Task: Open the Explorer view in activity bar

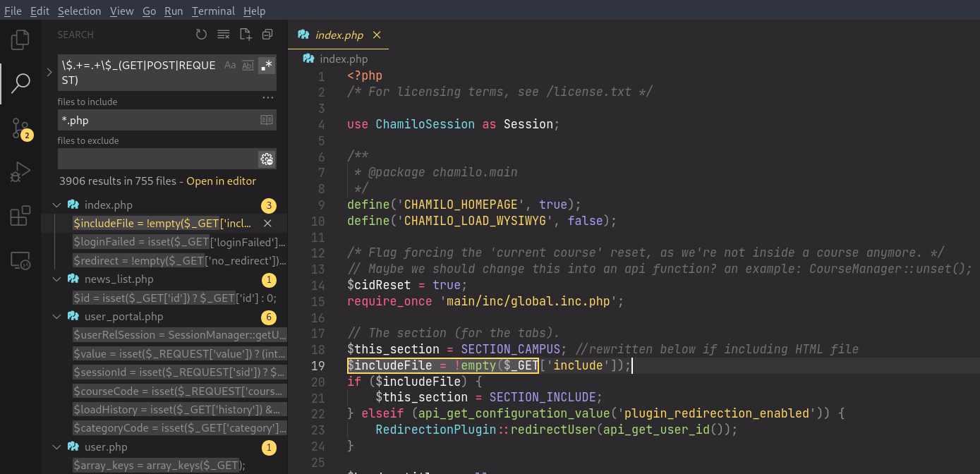Action: [20, 39]
